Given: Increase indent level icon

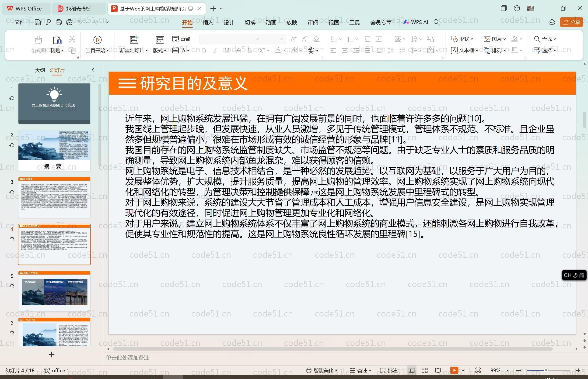Looking at the screenshot, I should click(x=379, y=39).
